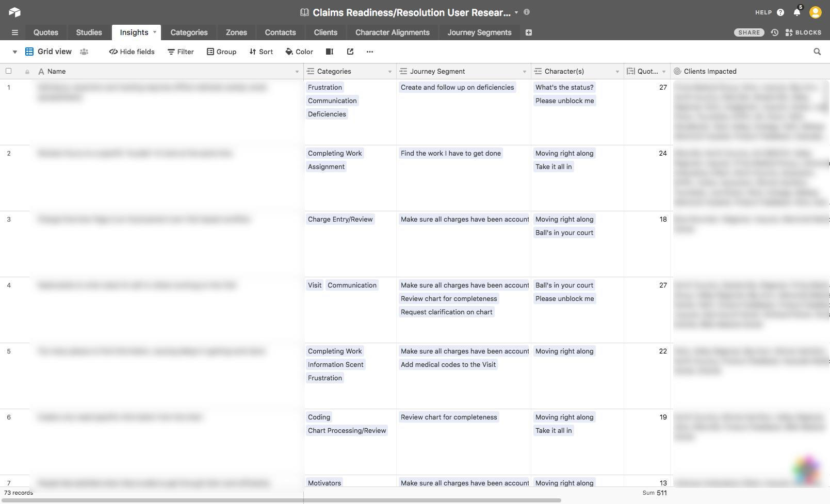Switch to the Character Alignments tab
This screenshot has width=830, height=504.
click(x=393, y=32)
